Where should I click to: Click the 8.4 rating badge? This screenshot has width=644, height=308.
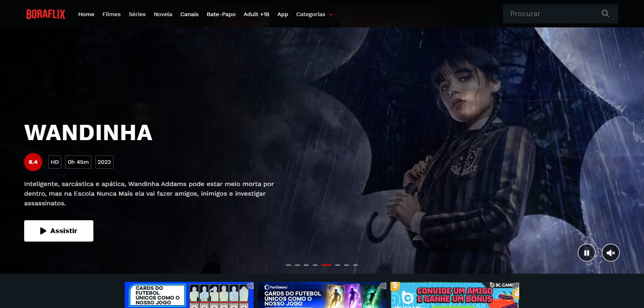point(33,162)
